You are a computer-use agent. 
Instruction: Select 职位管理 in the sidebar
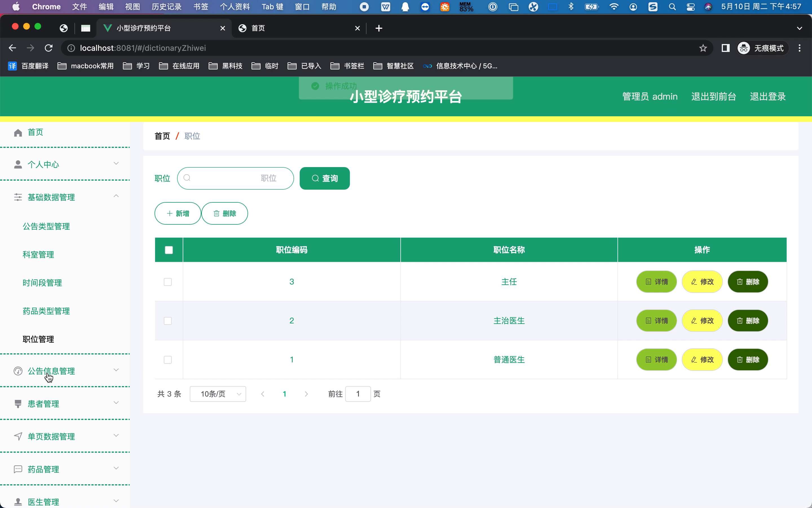(x=38, y=339)
